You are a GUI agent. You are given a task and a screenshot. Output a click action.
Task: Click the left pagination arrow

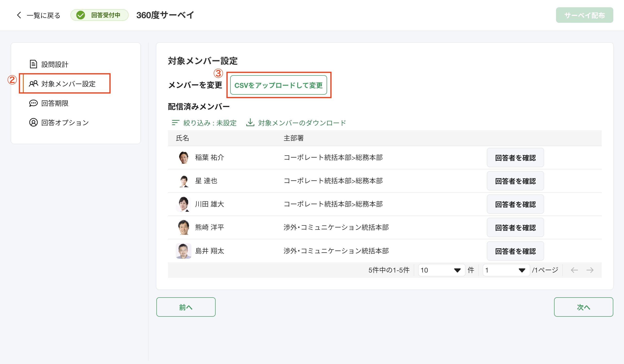pyautogui.click(x=574, y=270)
